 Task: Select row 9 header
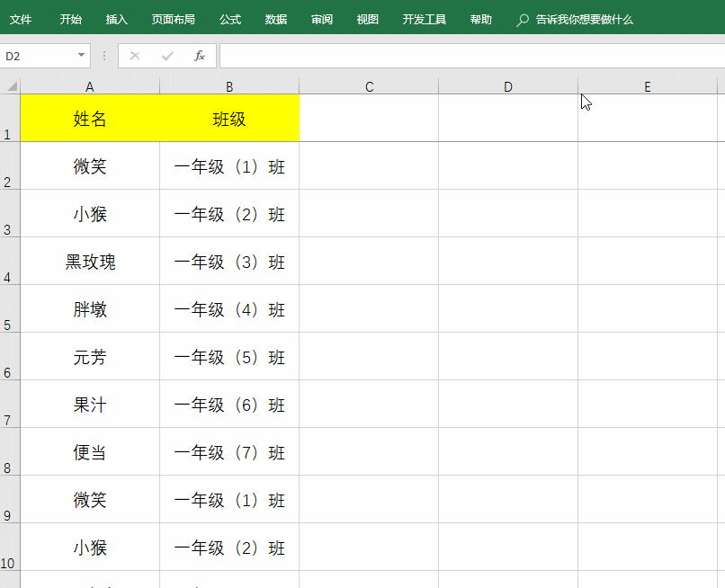[x=10, y=499]
